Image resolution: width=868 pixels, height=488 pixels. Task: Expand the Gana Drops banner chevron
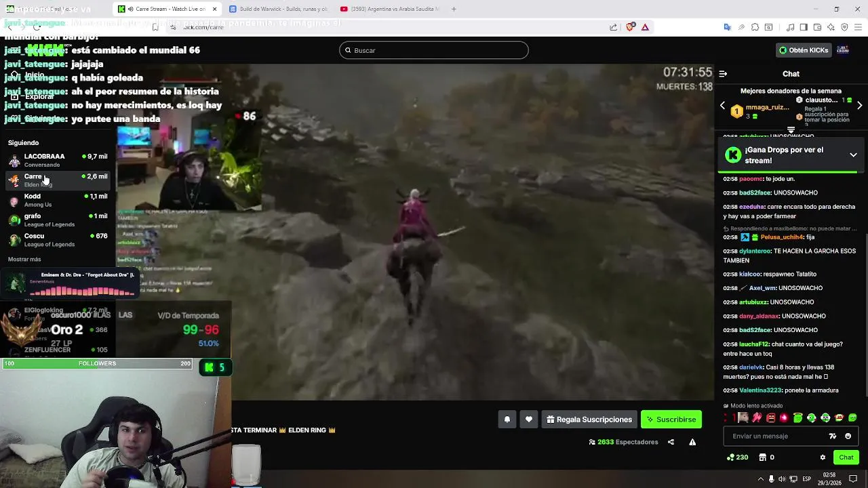coord(853,155)
